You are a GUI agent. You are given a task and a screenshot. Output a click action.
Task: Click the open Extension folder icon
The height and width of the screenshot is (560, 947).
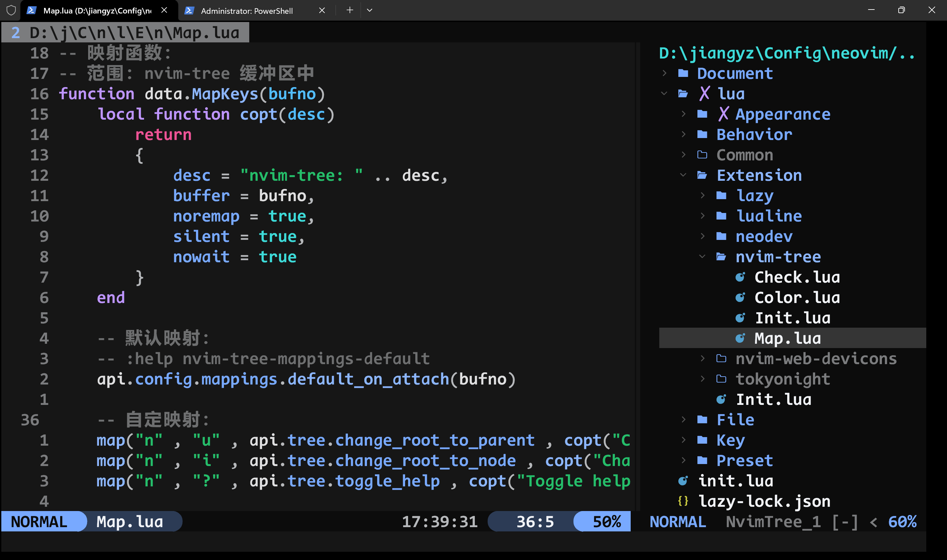702,175
